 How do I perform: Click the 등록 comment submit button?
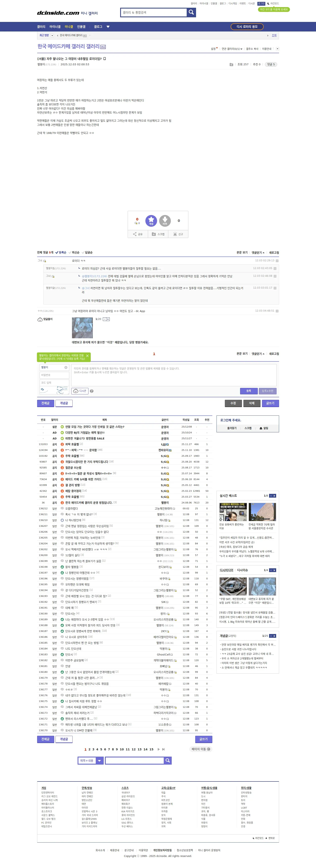pyautogui.click(x=249, y=391)
